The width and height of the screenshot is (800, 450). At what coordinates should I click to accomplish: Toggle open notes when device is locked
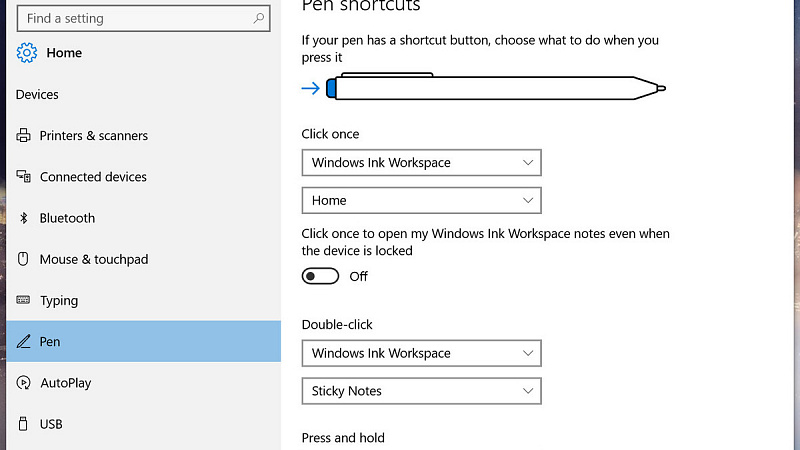coord(320,276)
